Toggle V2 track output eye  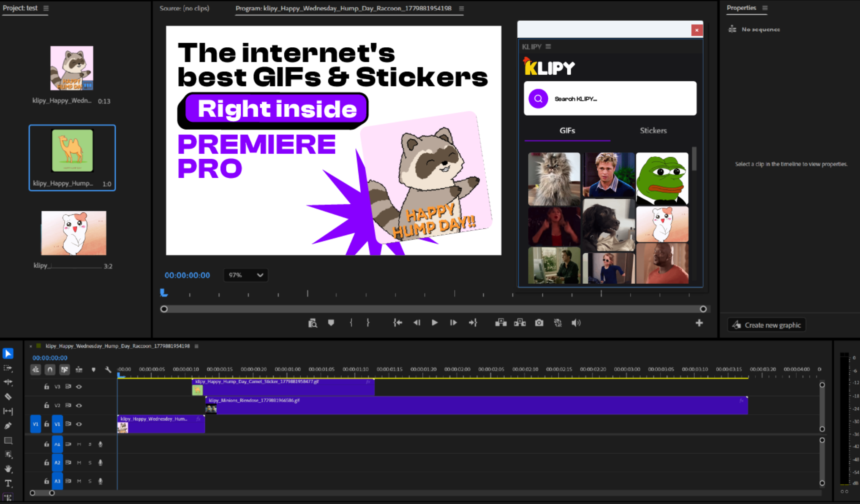click(x=79, y=405)
